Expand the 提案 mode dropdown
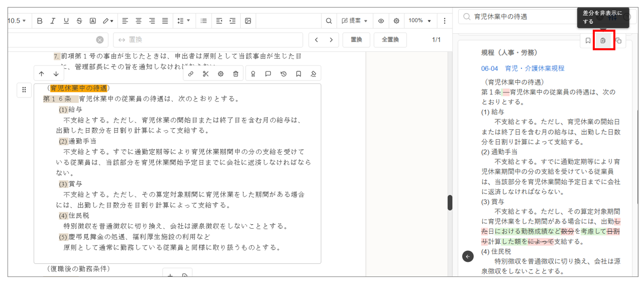 pyautogui.click(x=355, y=21)
